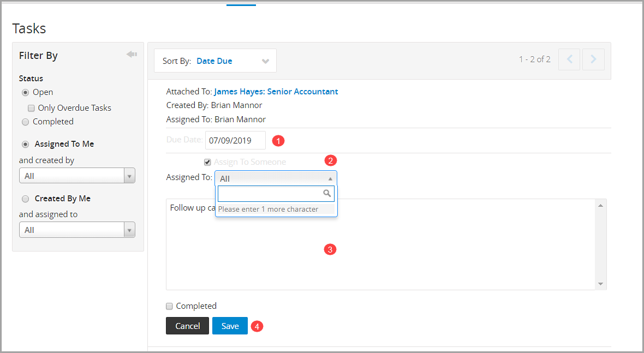The width and height of the screenshot is (644, 353).
Task: Click the search magnifier icon in dropdown
Action: coord(327,193)
